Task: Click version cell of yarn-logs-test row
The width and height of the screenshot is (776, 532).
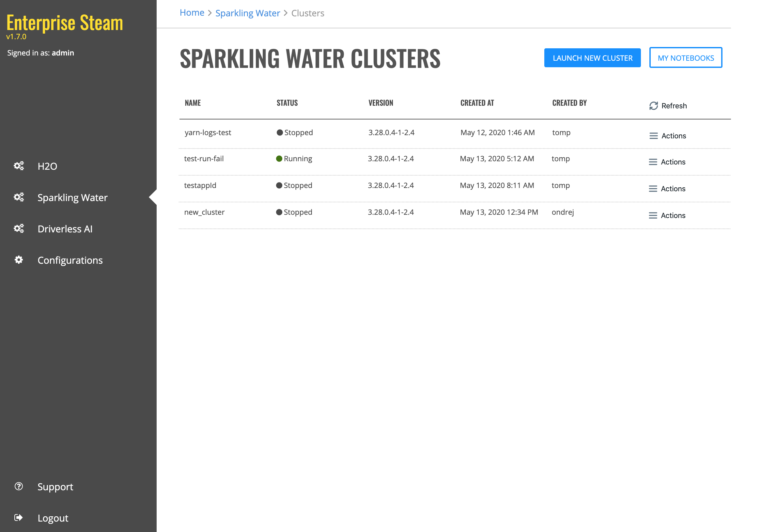Action: coord(391,133)
